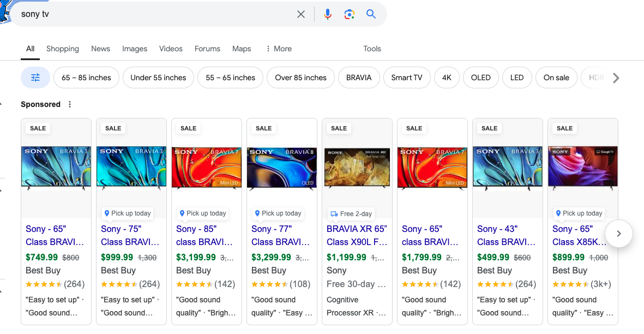644x334 pixels.
Task: Open Sony - 85" class BRAVIA listing link
Action: (x=204, y=235)
